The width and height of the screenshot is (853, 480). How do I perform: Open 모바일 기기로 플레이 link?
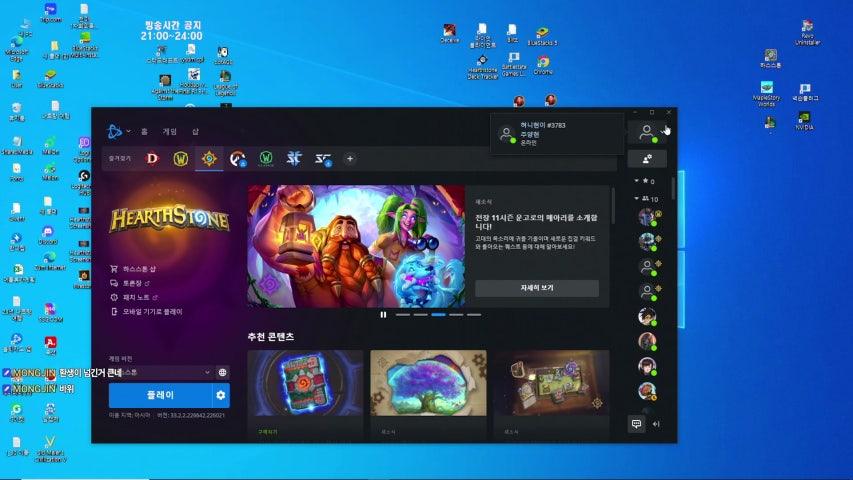tap(147, 312)
